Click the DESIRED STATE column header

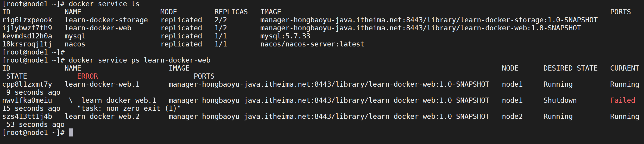coord(570,68)
